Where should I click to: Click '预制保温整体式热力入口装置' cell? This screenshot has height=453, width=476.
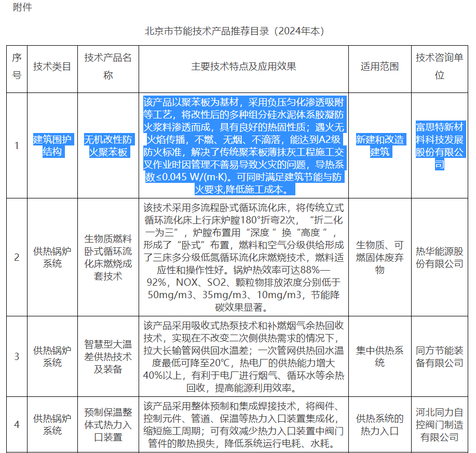pyautogui.click(x=108, y=424)
